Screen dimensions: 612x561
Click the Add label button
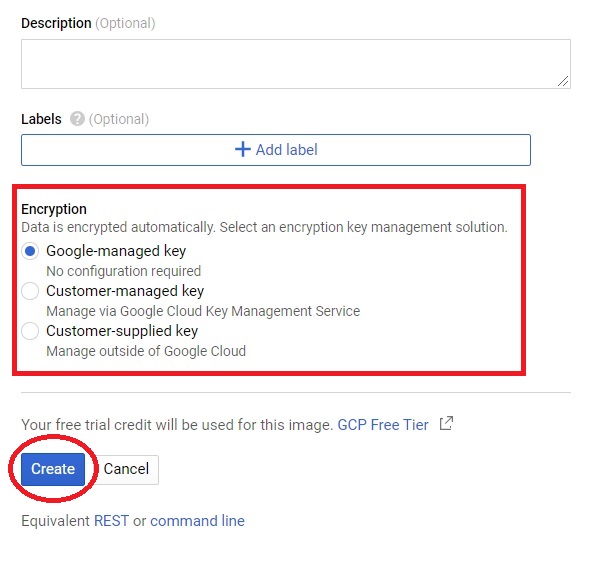pyautogui.click(x=276, y=150)
